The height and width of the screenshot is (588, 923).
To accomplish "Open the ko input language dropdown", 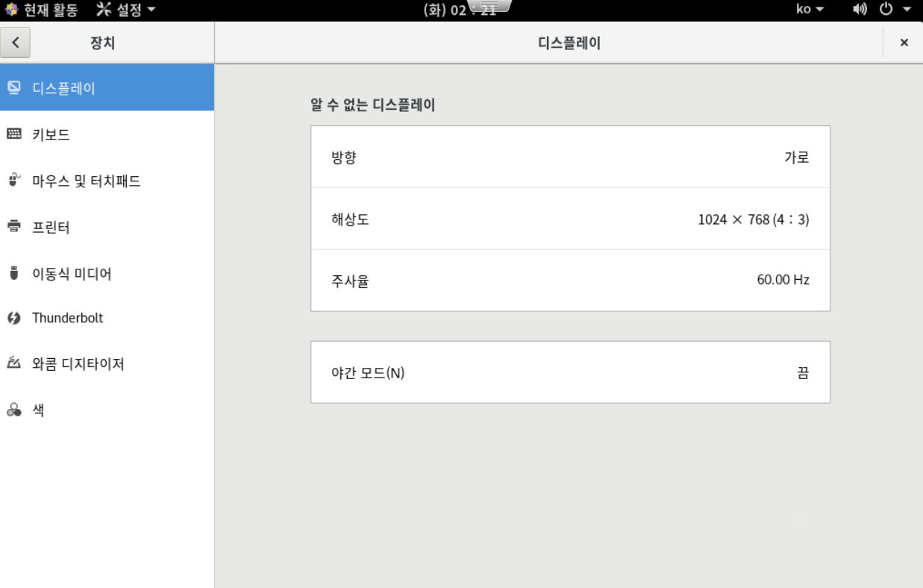I will pyautogui.click(x=810, y=10).
